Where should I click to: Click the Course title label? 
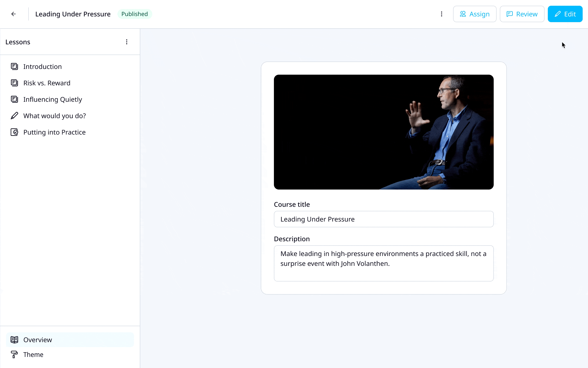pos(292,205)
